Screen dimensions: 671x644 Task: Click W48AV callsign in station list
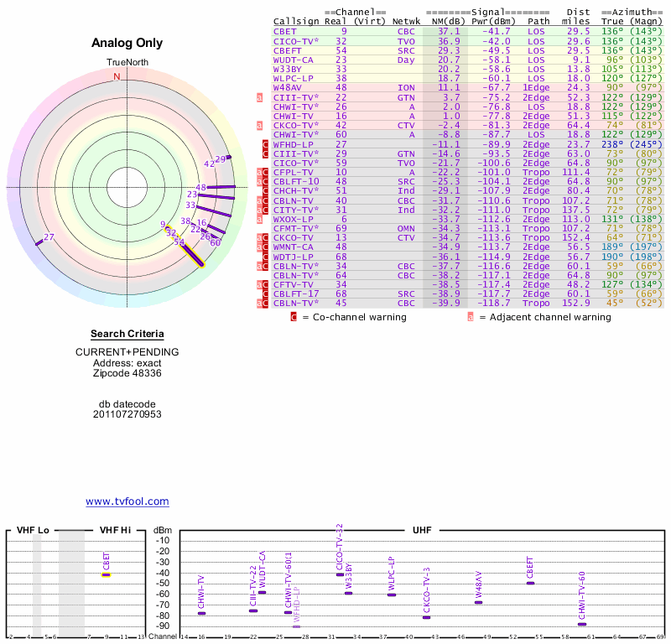[288, 86]
